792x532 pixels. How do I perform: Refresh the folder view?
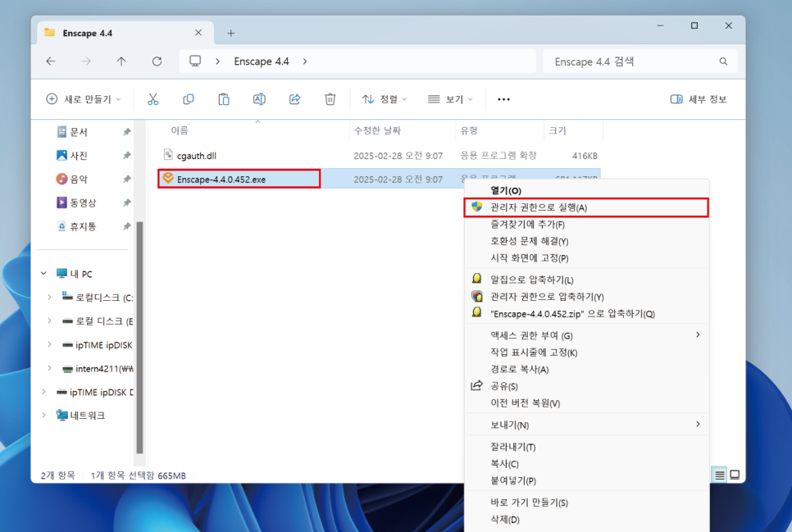click(x=157, y=61)
